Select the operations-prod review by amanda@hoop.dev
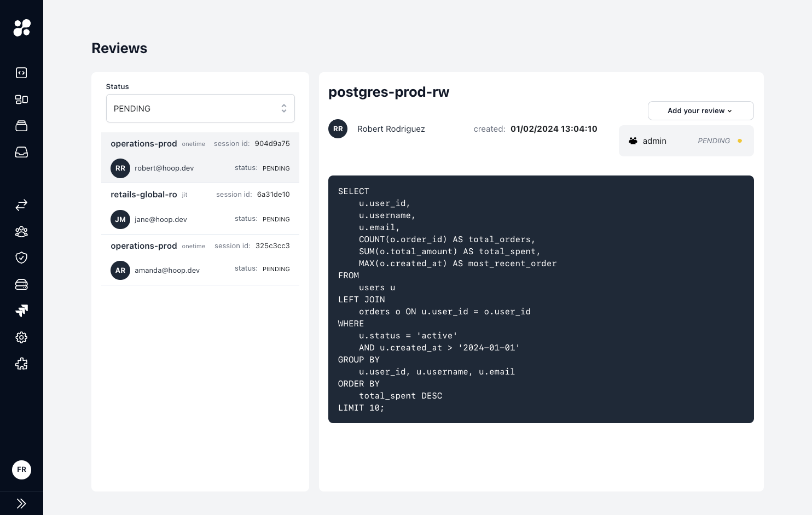Viewport: 812px width, 515px height. (200, 260)
